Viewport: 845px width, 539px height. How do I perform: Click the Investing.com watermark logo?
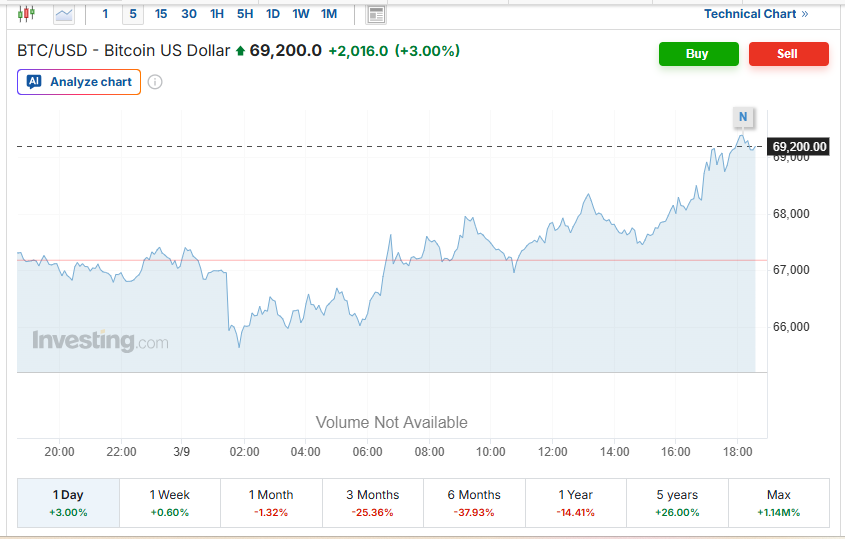100,341
